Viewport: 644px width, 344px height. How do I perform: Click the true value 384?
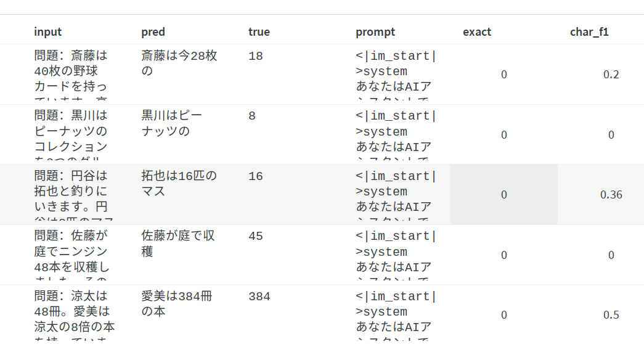pos(259,297)
